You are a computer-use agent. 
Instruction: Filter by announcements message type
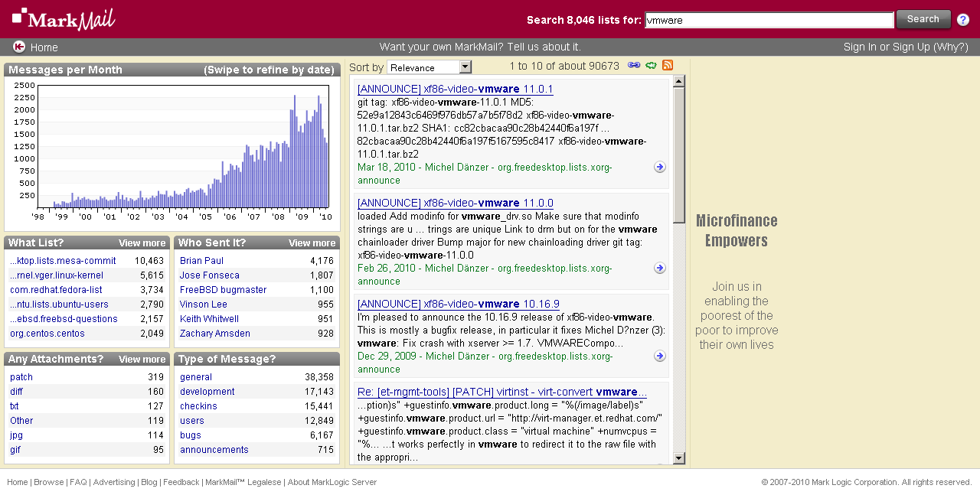214,450
